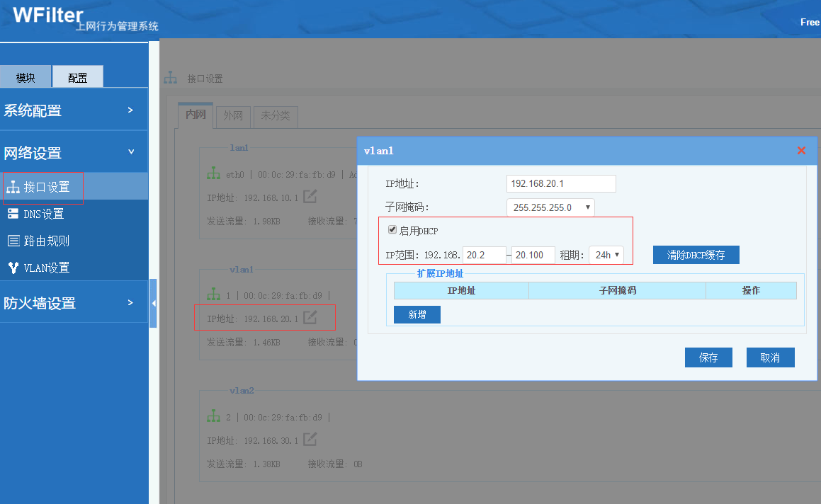Click the edit icon beside 192.168.10.1
Image resolution: width=821 pixels, height=504 pixels.
coord(310,196)
